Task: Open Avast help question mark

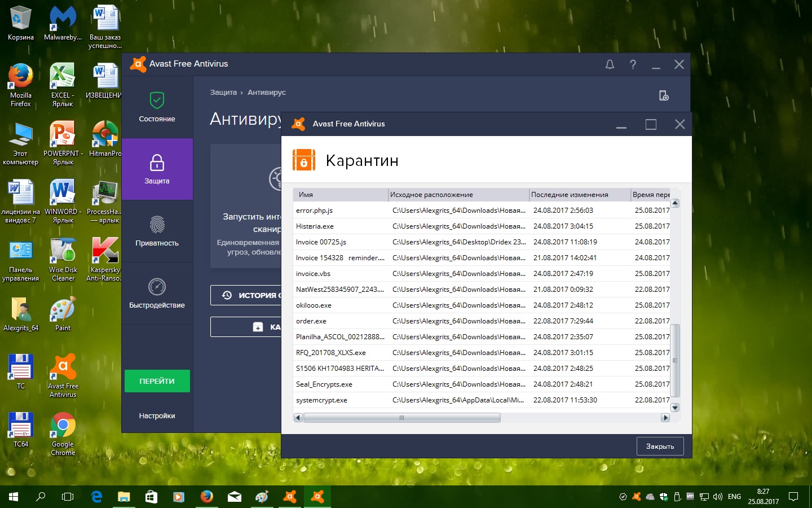Action: pyautogui.click(x=633, y=64)
